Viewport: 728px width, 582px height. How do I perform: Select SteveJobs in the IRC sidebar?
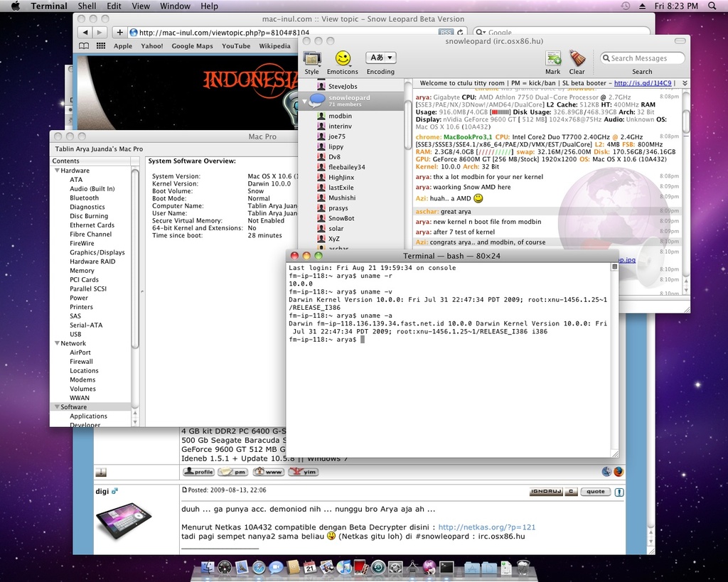(x=343, y=86)
